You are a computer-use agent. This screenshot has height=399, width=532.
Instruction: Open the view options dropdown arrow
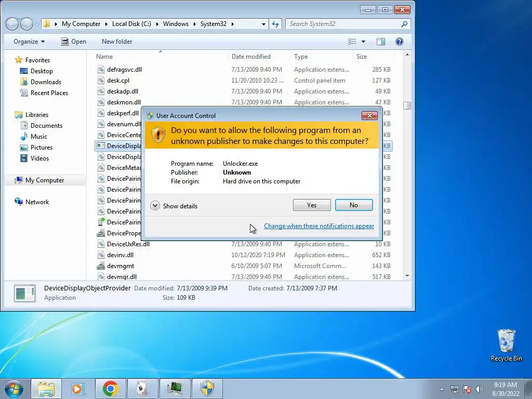[363, 42]
